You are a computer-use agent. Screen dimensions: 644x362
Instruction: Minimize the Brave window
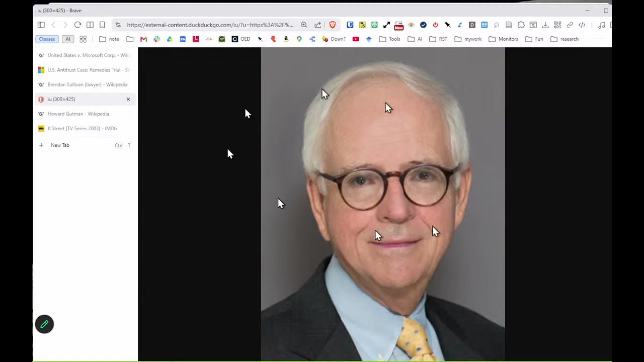[587, 11]
